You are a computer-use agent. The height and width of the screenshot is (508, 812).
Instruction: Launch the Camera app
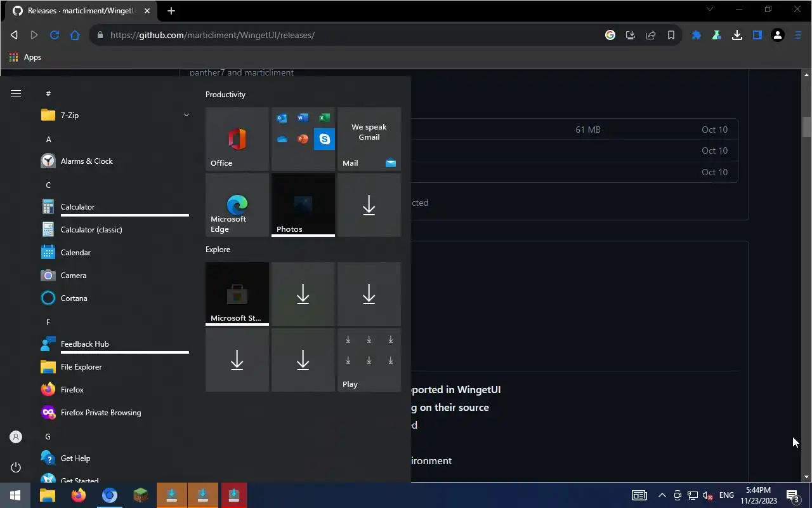[x=115, y=276]
